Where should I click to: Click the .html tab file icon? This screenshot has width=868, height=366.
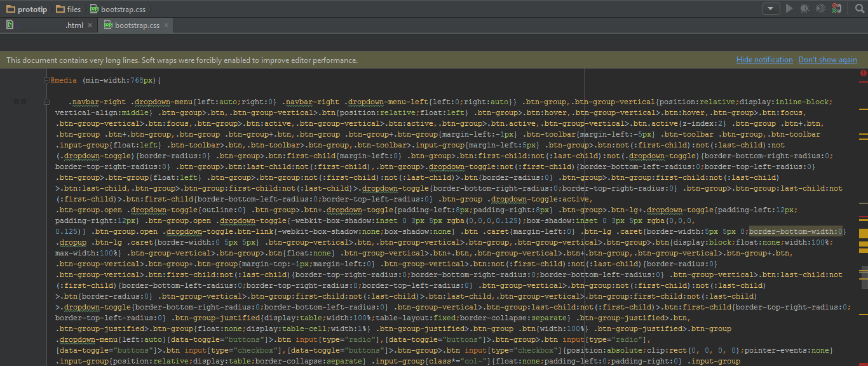(x=11, y=25)
